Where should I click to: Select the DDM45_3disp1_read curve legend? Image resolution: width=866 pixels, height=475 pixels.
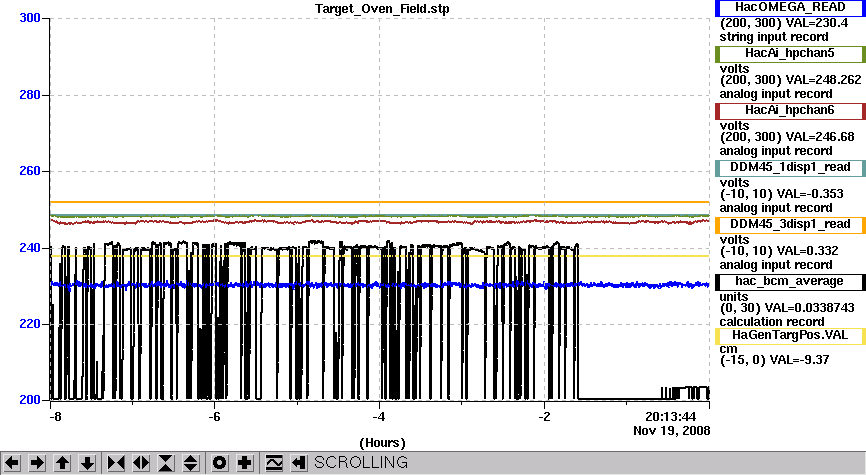pos(790,225)
